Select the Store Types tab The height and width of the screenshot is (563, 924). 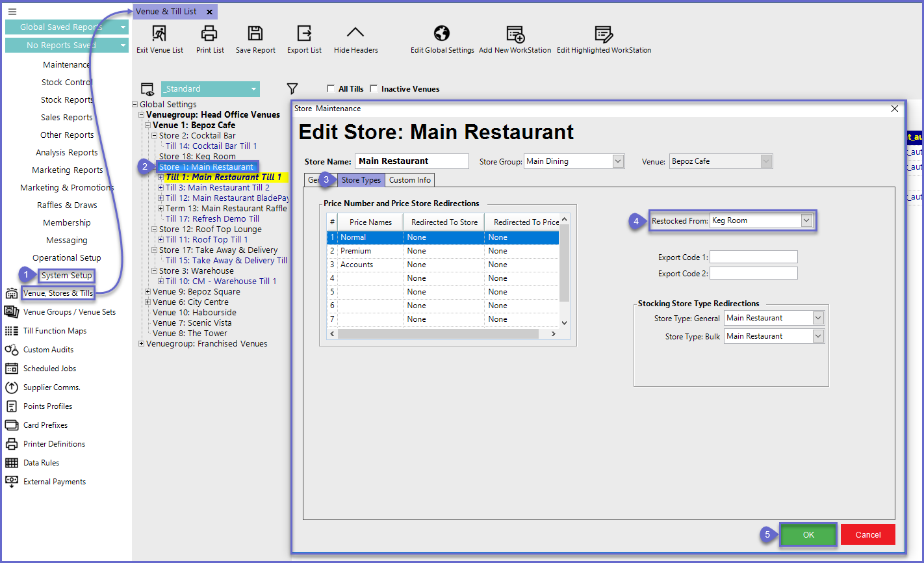(361, 180)
